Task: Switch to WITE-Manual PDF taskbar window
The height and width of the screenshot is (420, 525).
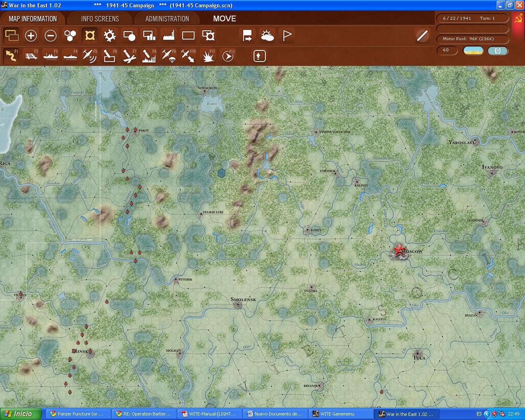Action: point(209,414)
